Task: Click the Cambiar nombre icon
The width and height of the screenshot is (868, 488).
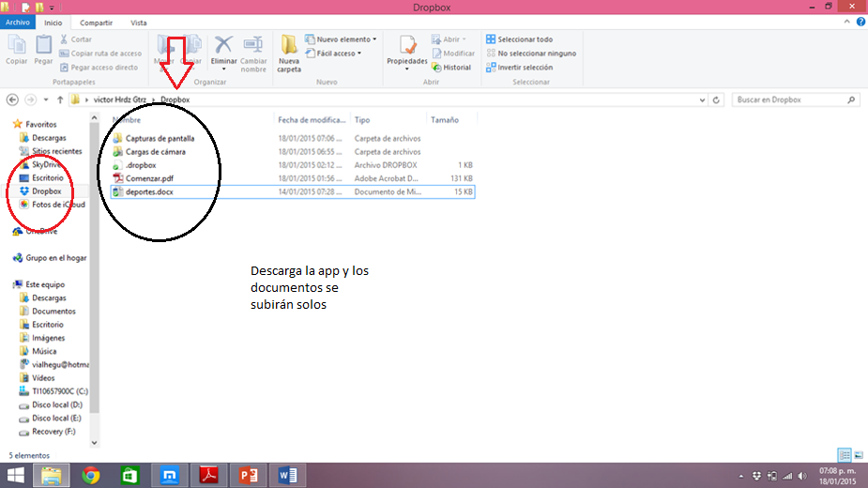Action: tap(253, 51)
